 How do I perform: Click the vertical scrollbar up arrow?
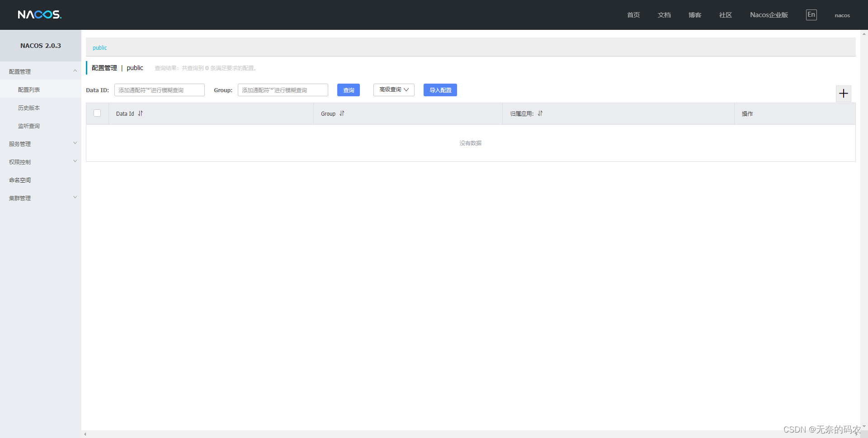864,33
